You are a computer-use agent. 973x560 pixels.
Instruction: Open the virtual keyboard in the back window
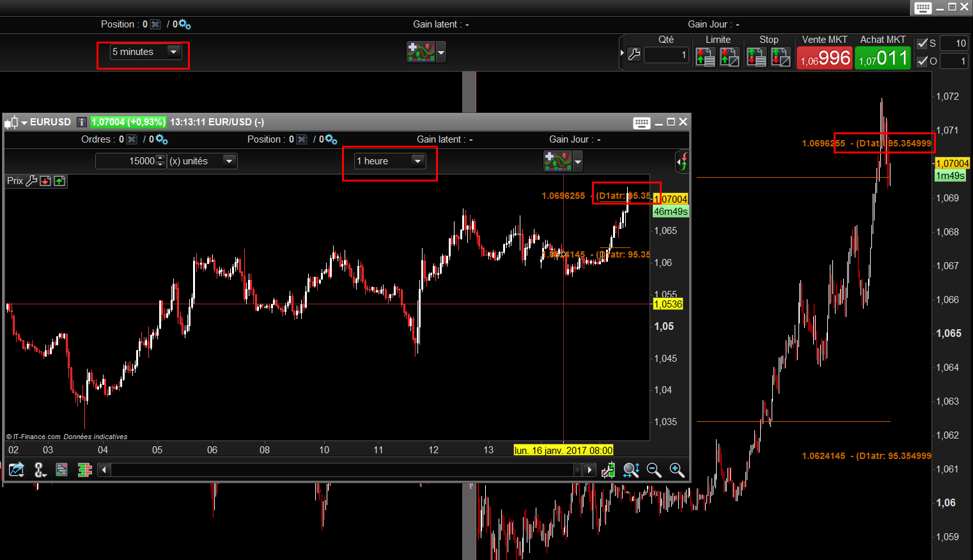pos(922,8)
